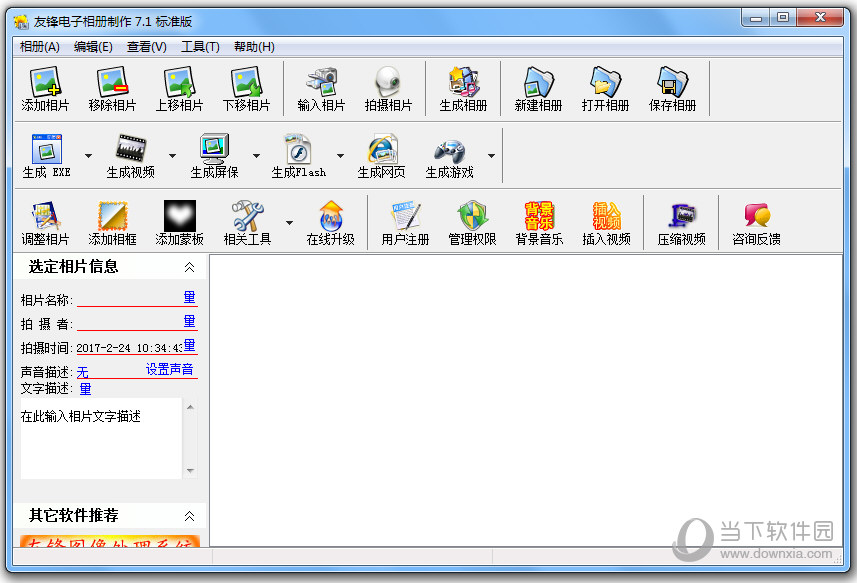The image size is (857, 583).
Task: Close the 友锋电子相册制作 window
Action: tap(820, 19)
